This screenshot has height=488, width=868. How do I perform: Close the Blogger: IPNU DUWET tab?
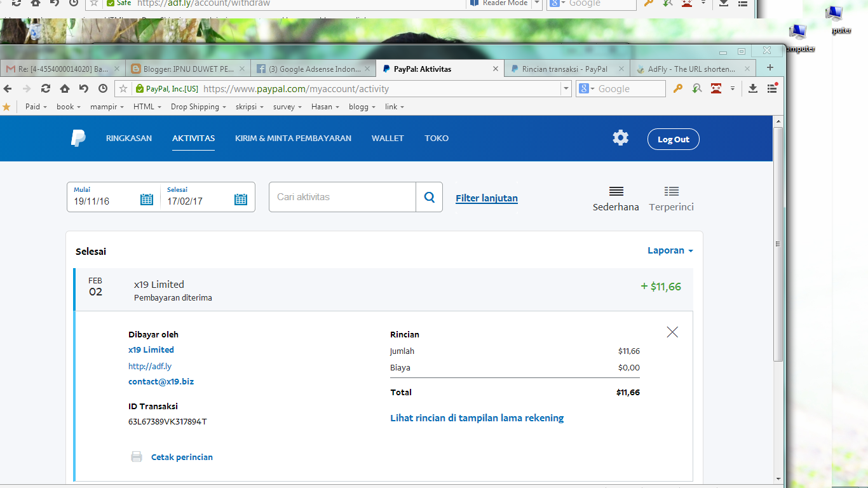[x=241, y=69]
